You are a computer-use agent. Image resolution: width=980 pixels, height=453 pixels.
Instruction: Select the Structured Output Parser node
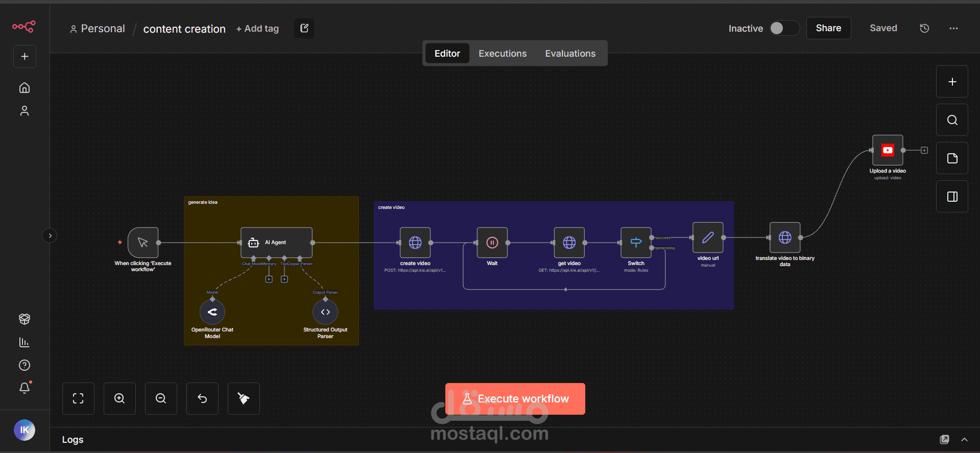tap(325, 312)
